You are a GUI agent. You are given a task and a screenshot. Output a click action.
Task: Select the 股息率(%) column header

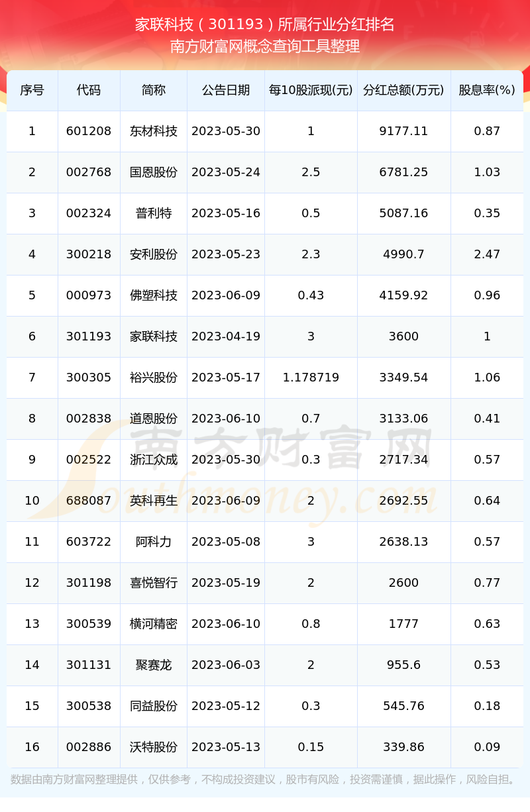[487, 90]
